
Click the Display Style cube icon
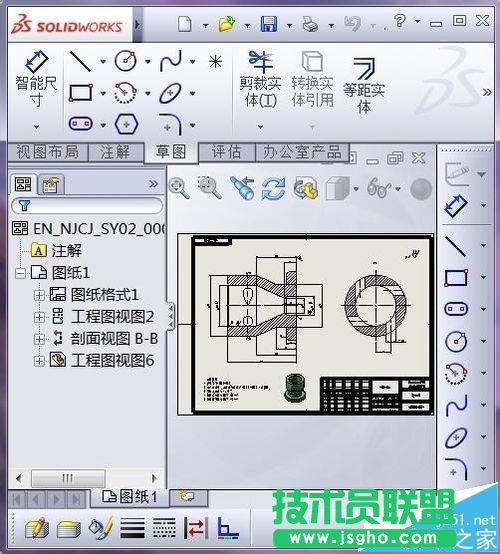click(x=337, y=188)
